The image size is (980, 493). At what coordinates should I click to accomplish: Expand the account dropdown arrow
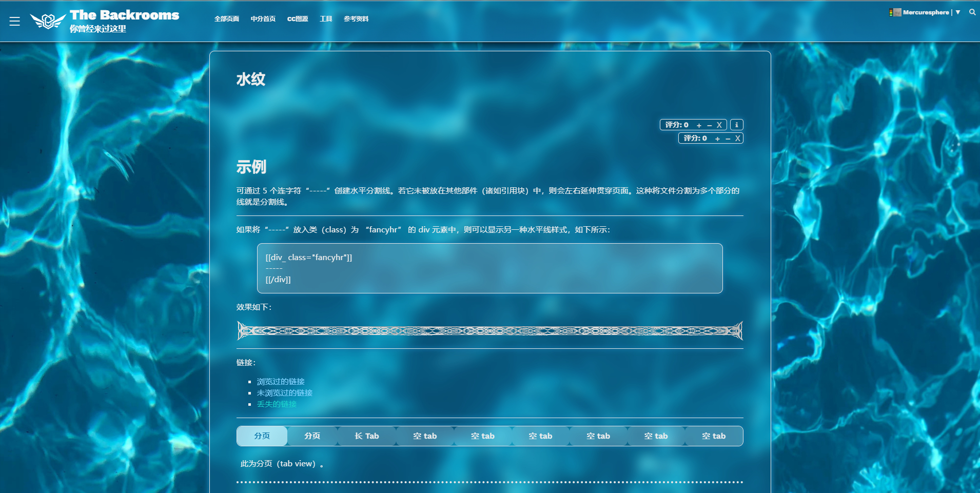958,12
